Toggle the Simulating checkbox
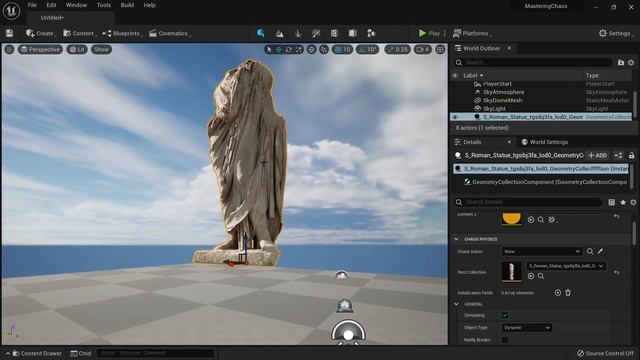 [x=505, y=316]
